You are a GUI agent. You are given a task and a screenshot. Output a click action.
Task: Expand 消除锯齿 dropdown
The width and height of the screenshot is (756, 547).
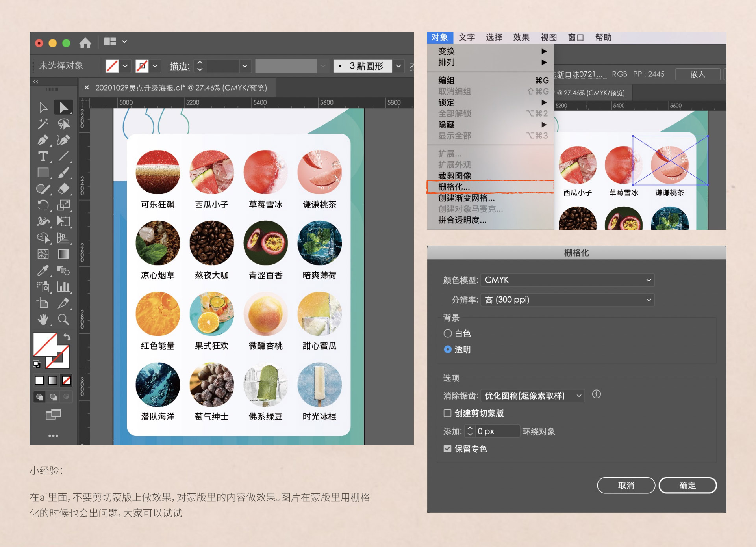click(533, 395)
